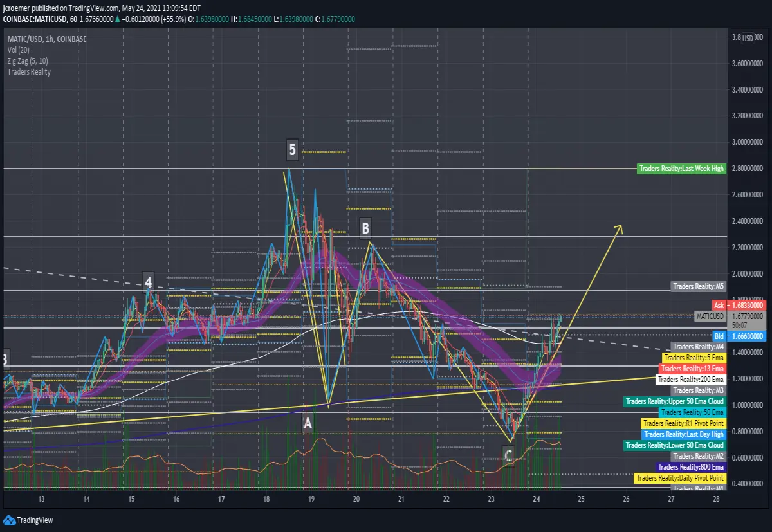Select the wave B label on the chart
Viewport: 772px width, 532px height.
tap(365, 227)
